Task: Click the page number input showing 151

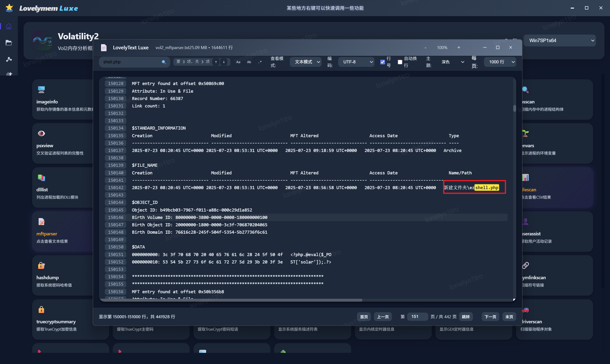Action: (417, 317)
